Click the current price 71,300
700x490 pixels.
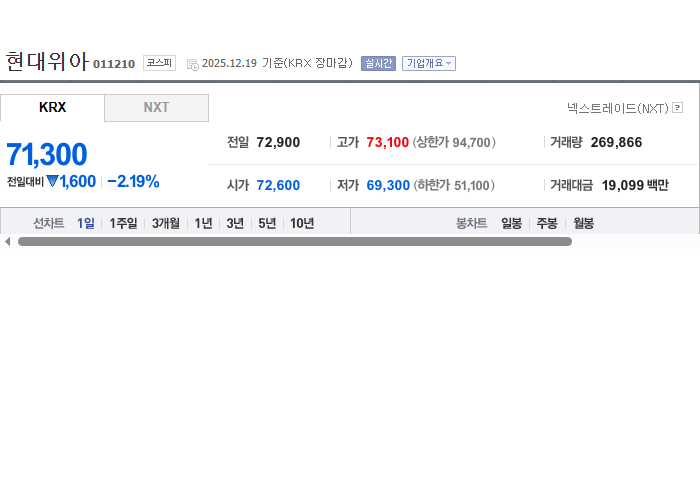47,154
